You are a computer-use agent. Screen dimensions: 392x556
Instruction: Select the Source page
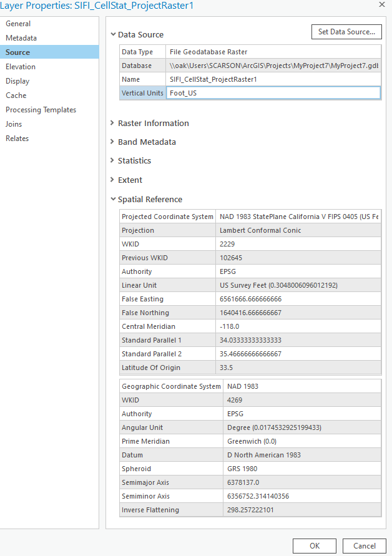(x=17, y=52)
